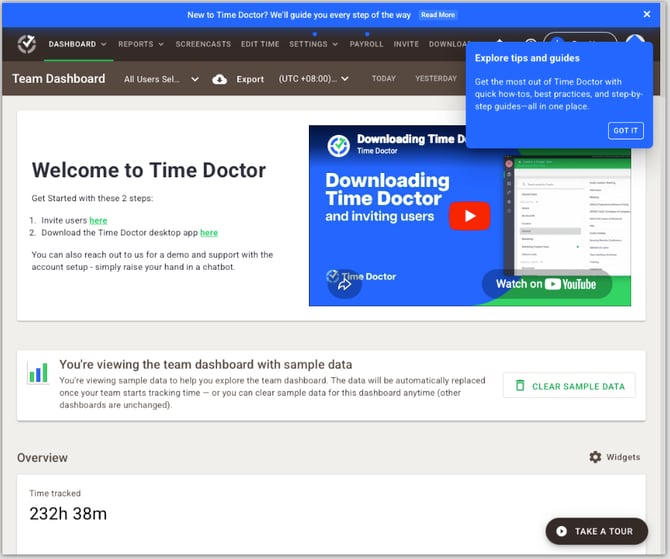The image size is (670, 559).
Task: Click the Export label
Action: tap(250, 79)
